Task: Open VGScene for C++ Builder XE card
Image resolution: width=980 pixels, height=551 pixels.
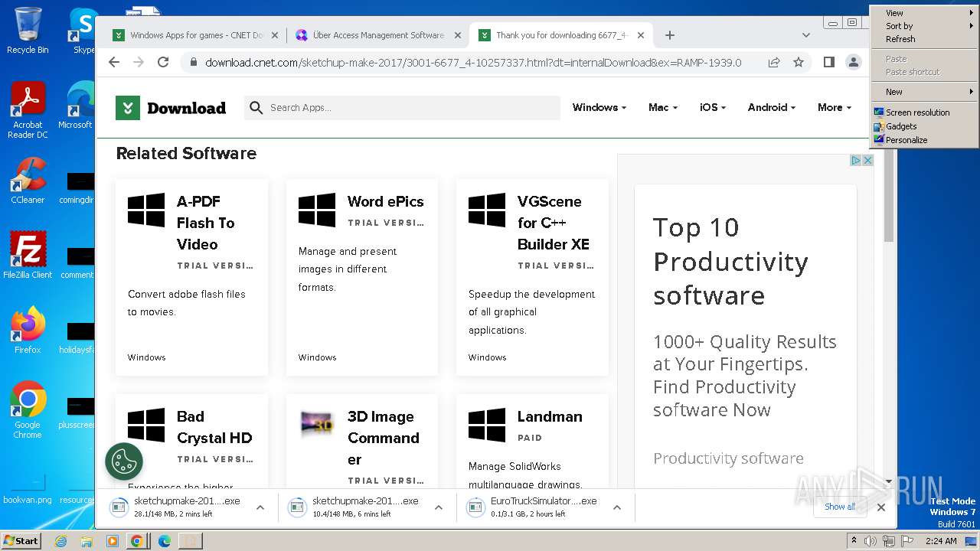Action: pyautogui.click(x=532, y=277)
